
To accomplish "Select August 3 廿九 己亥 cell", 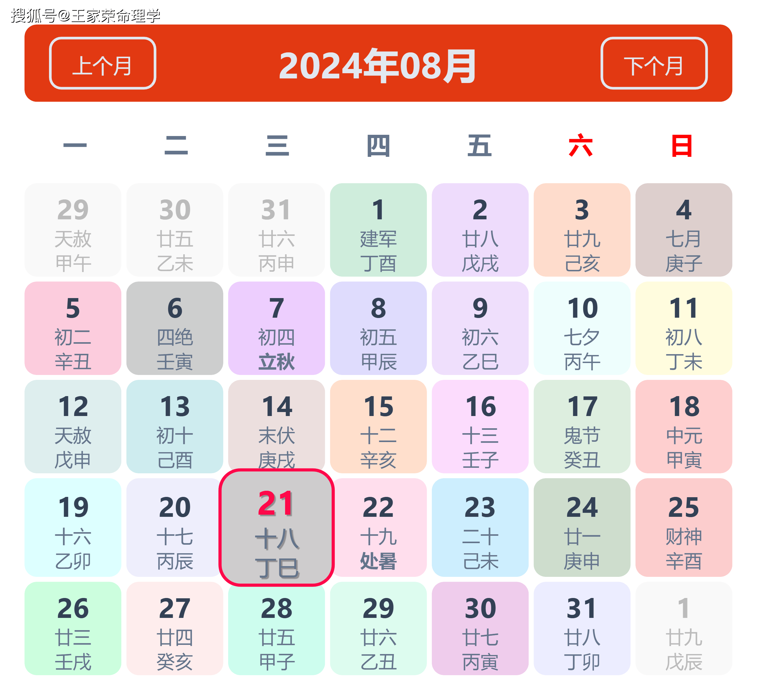I will pyautogui.click(x=582, y=230).
